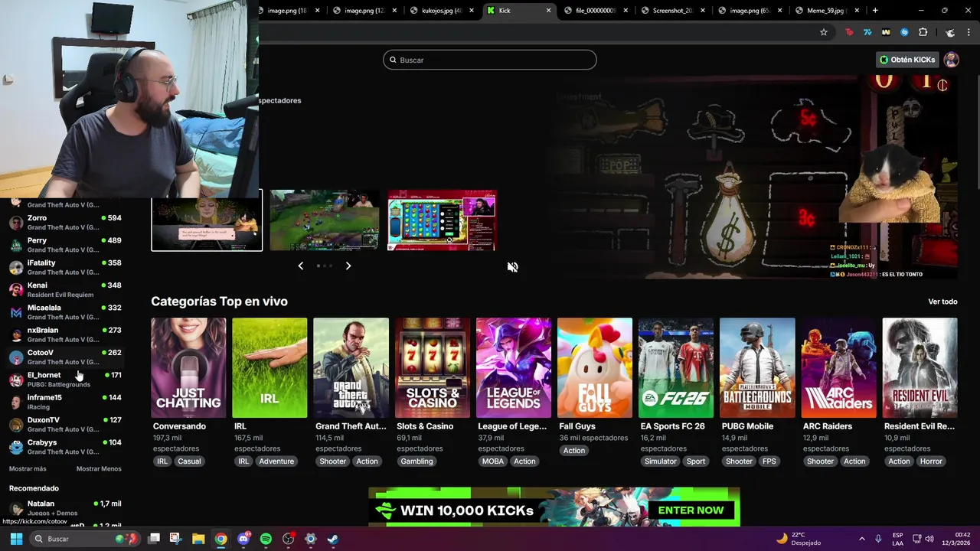This screenshot has width=980, height=551.
Task: Open the EA Sports FC 26 category card
Action: tap(676, 368)
